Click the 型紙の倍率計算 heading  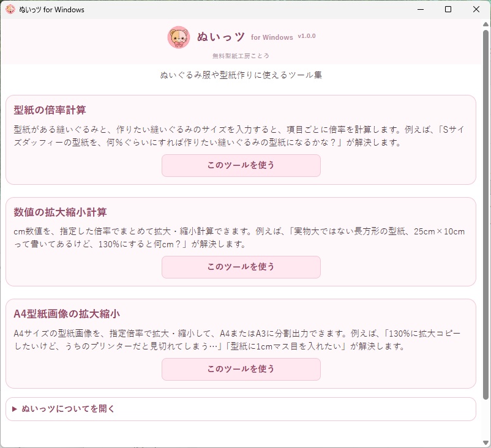[x=50, y=110]
